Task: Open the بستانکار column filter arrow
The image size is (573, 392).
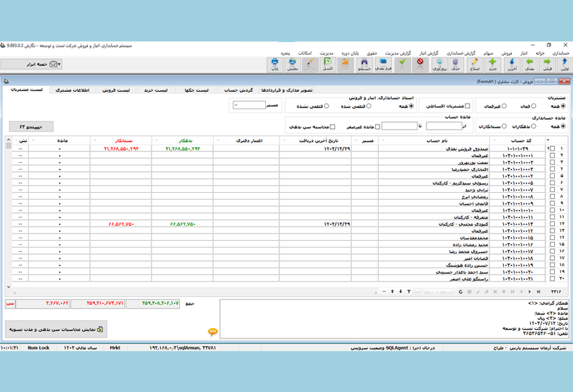Action: pos(95,140)
